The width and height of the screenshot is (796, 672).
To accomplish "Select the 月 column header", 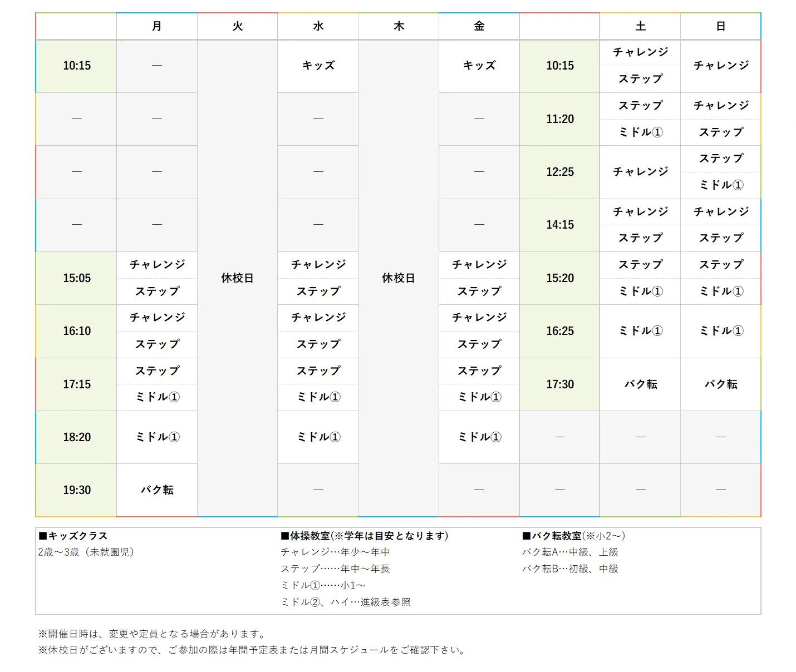I will [x=156, y=26].
